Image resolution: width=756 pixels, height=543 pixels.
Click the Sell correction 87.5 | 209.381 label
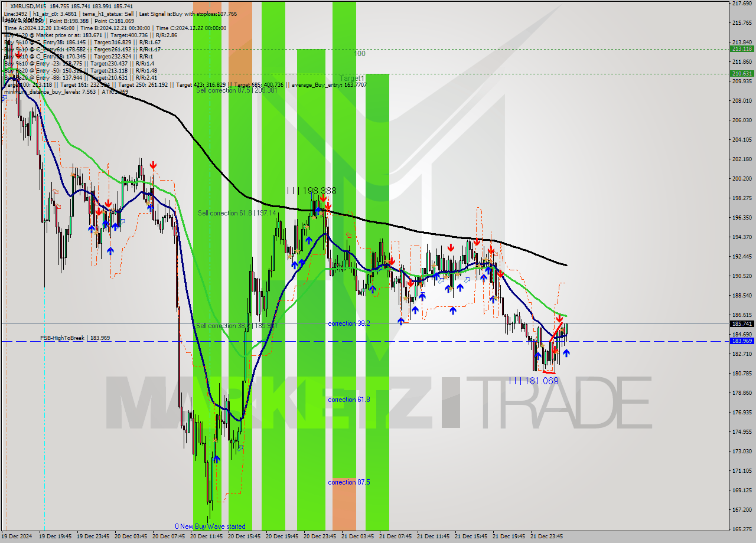[x=237, y=90]
